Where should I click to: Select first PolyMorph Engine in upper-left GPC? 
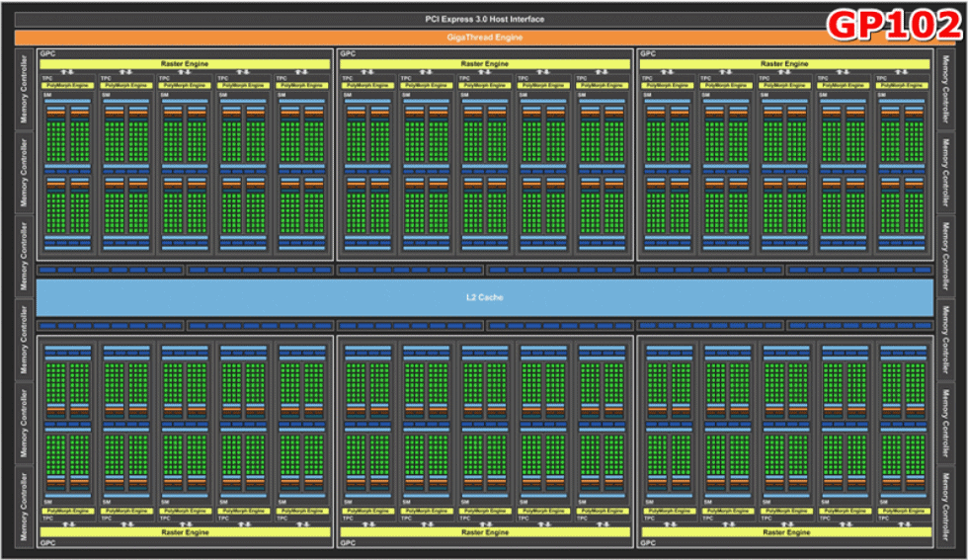[67, 86]
